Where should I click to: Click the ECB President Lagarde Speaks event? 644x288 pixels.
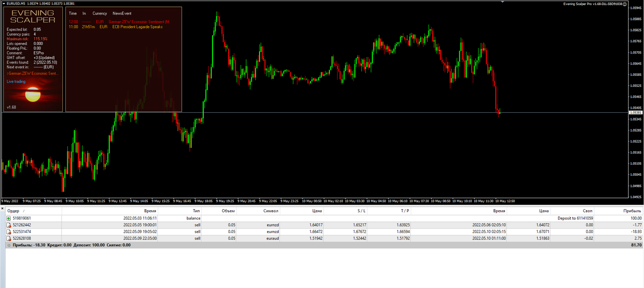pos(137,27)
